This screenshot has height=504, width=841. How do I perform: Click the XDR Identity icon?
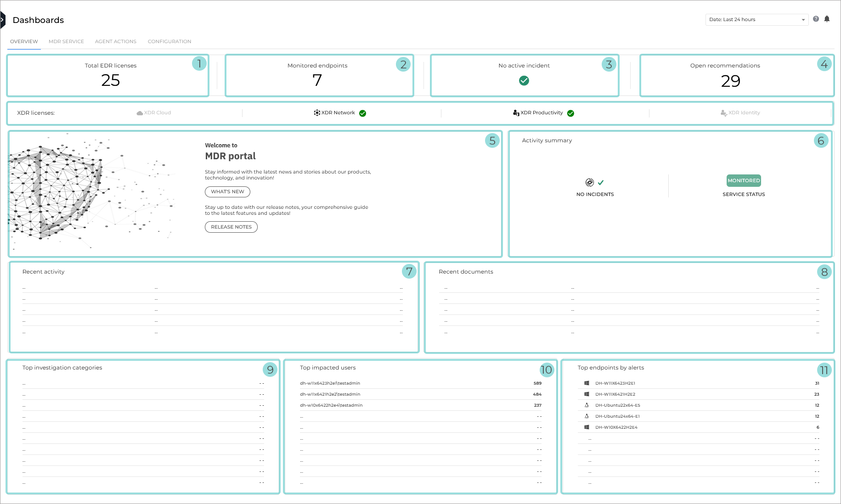[x=724, y=112]
